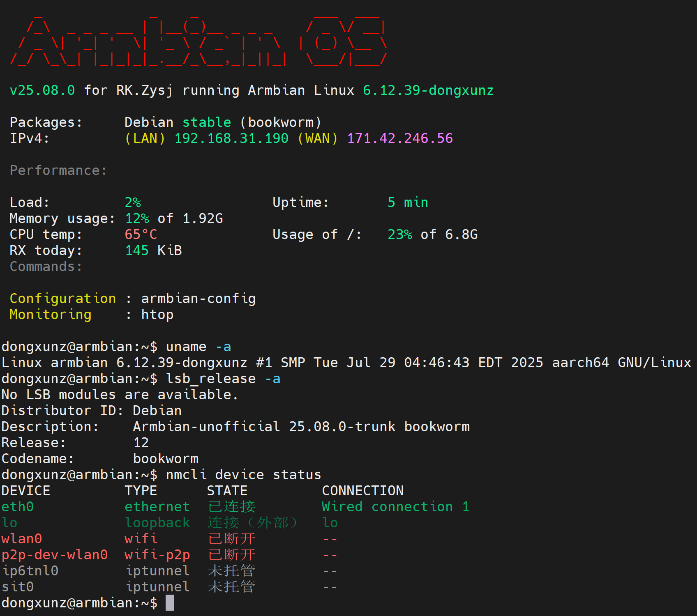Click the typed command "uname -a"
This screenshot has height=616, width=697.
pyautogui.click(x=198, y=347)
